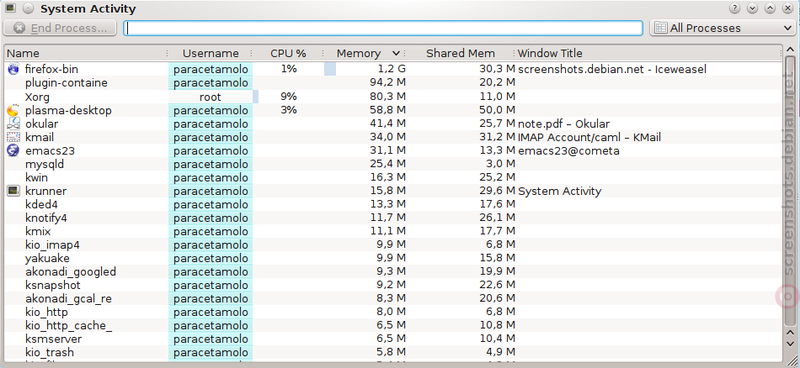This screenshot has height=368, width=800.
Task: Click the root username cell
Action: [210, 96]
